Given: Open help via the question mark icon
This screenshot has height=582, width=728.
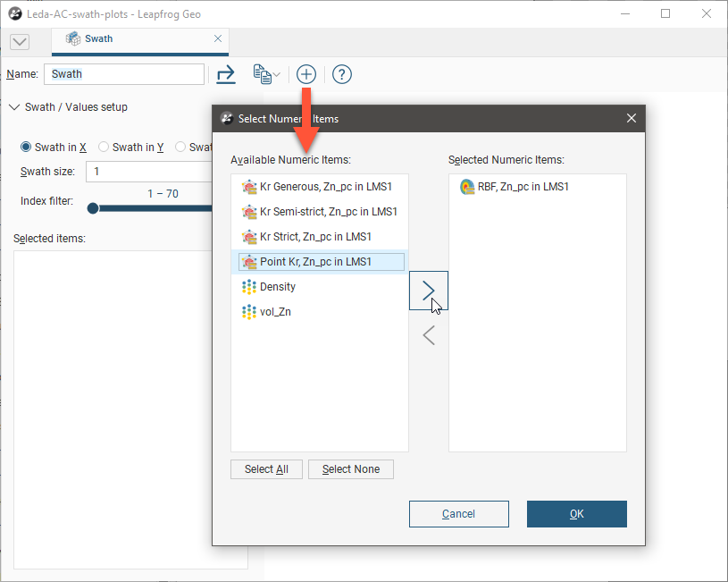Looking at the screenshot, I should [x=342, y=74].
